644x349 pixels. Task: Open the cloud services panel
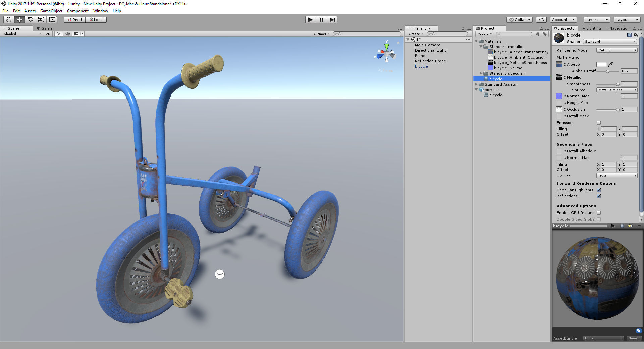[x=541, y=20]
